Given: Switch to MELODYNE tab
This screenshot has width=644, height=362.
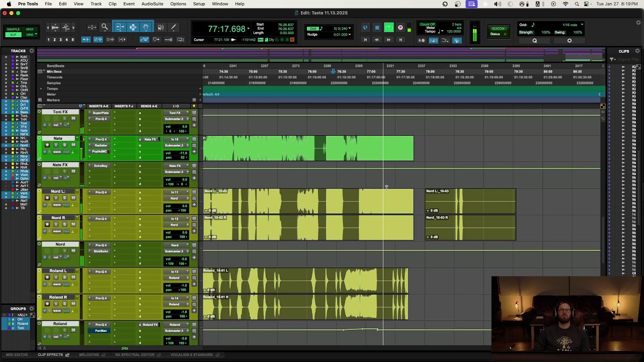Looking at the screenshot, I should (89, 355).
